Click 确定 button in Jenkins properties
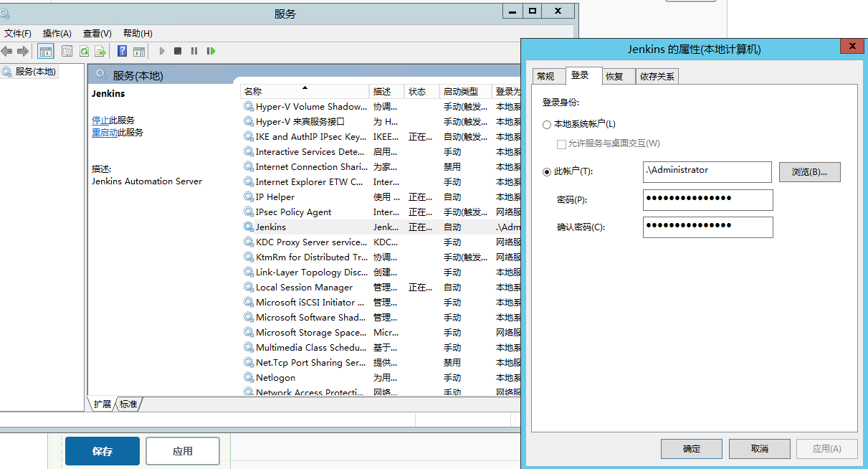868x469 pixels. 691,449
